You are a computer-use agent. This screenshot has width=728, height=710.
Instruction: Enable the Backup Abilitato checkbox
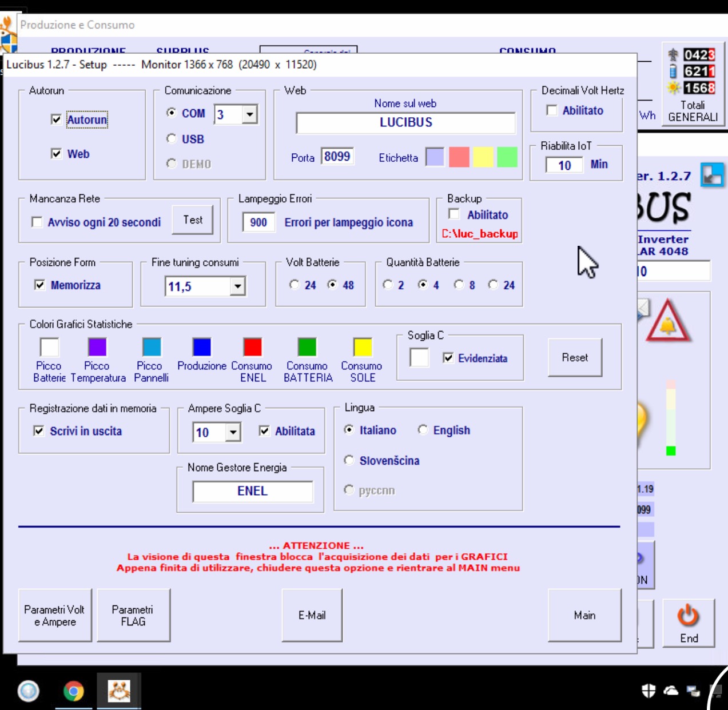point(454,214)
